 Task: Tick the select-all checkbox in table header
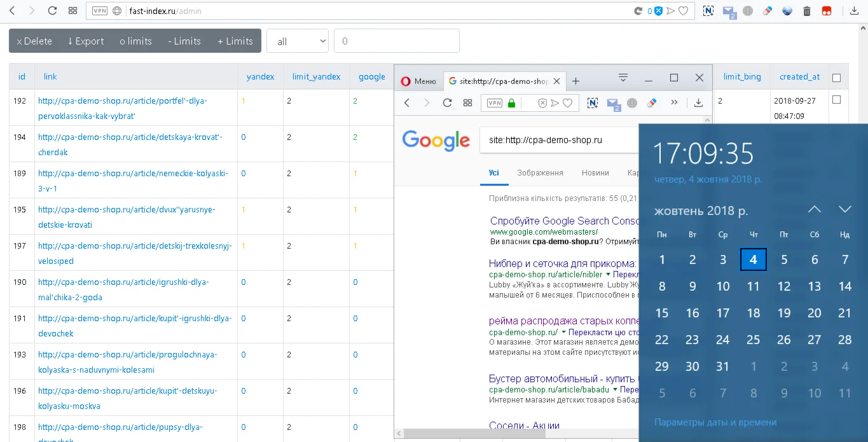[836, 78]
